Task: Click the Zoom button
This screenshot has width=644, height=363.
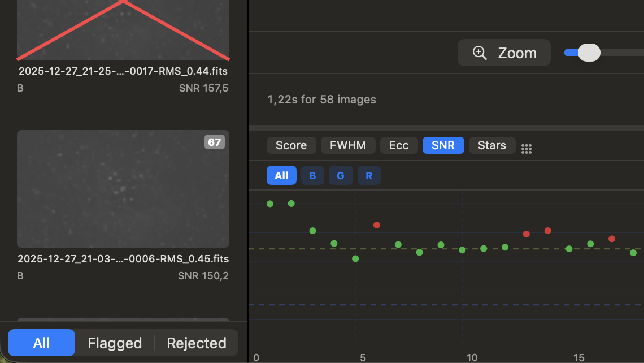Action: click(x=504, y=53)
